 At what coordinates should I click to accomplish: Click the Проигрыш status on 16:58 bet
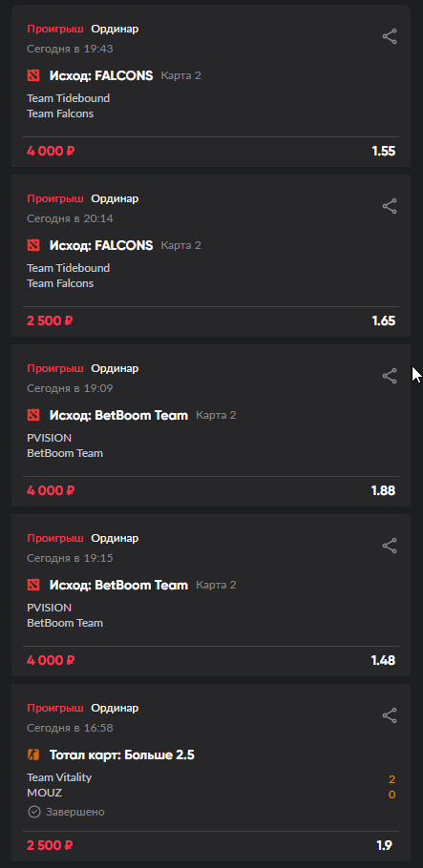tap(55, 708)
